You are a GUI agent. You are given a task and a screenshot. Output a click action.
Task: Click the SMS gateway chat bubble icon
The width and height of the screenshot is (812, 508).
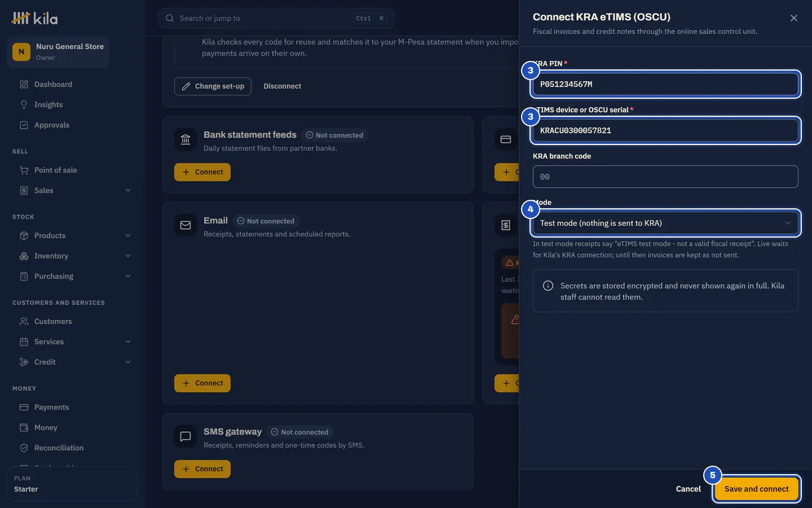[x=186, y=436]
